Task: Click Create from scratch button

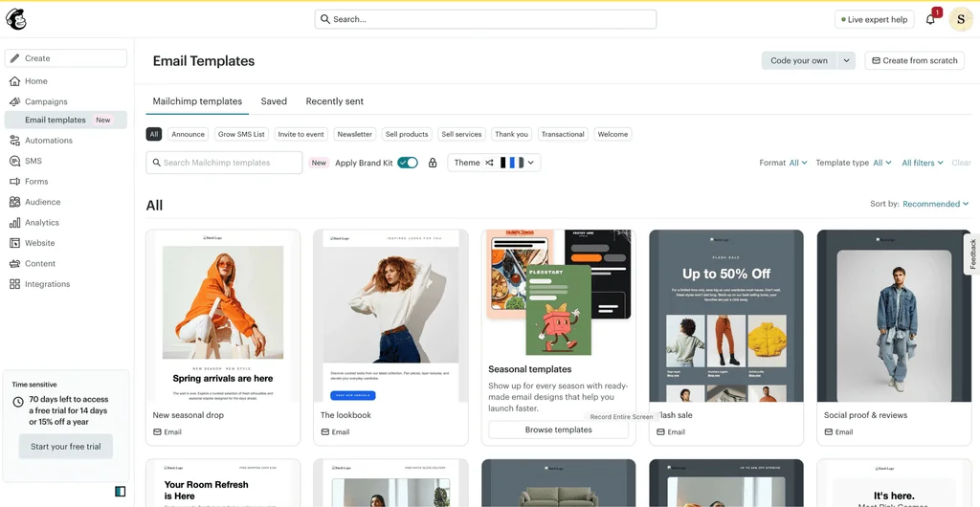Action: [x=914, y=60]
